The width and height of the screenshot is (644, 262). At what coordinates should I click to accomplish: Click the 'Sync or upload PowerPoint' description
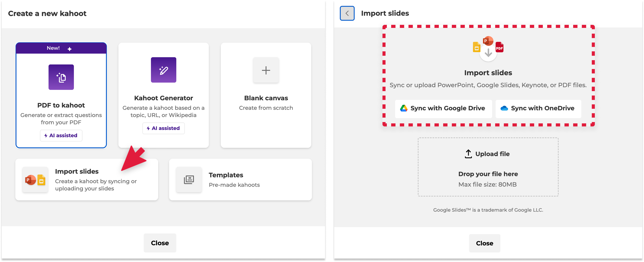[488, 85]
